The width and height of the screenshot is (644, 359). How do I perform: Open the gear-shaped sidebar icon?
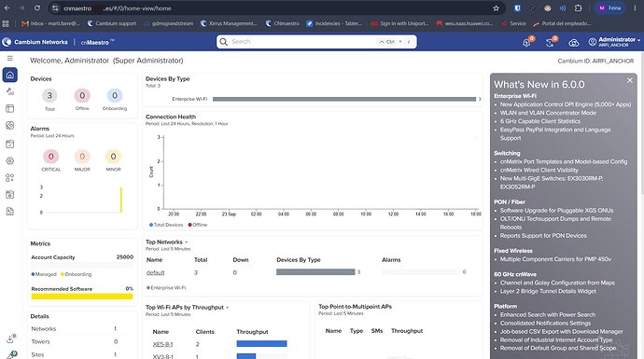pos(10,160)
